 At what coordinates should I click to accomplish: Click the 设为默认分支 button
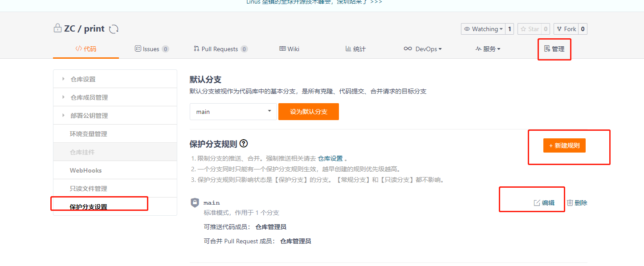[308, 112]
